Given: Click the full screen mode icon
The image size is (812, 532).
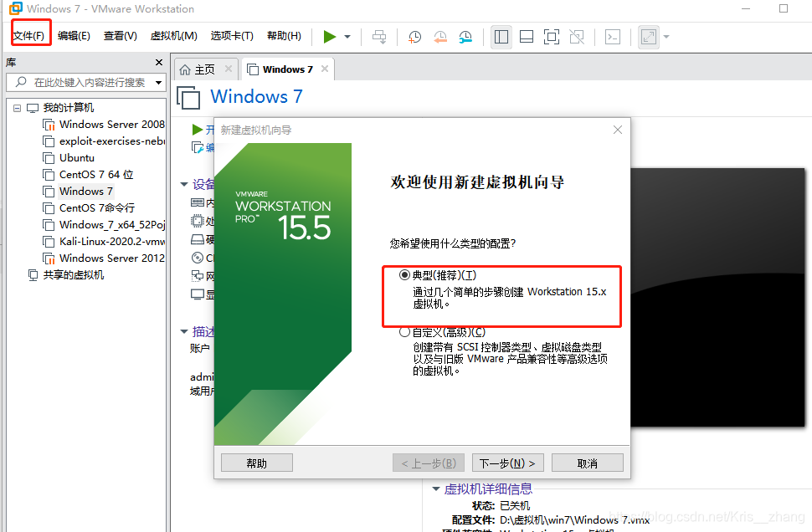Looking at the screenshot, I should (x=552, y=37).
